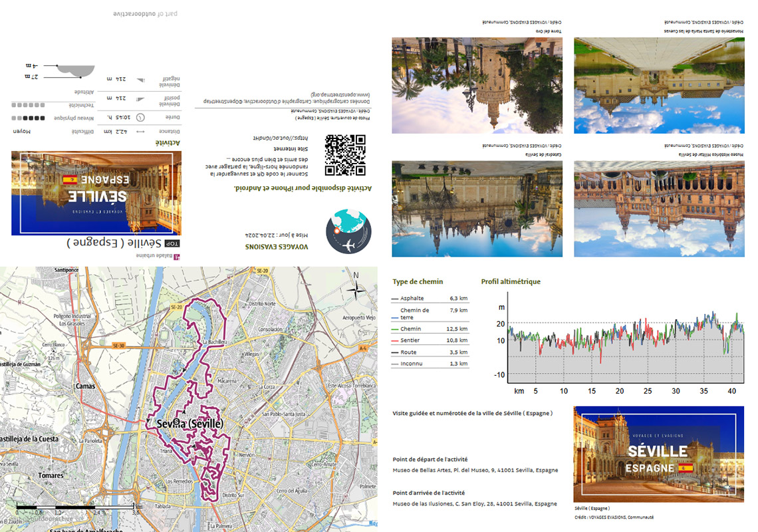Click the Spanish flag on the upside-down cover image

[x=70, y=180]
